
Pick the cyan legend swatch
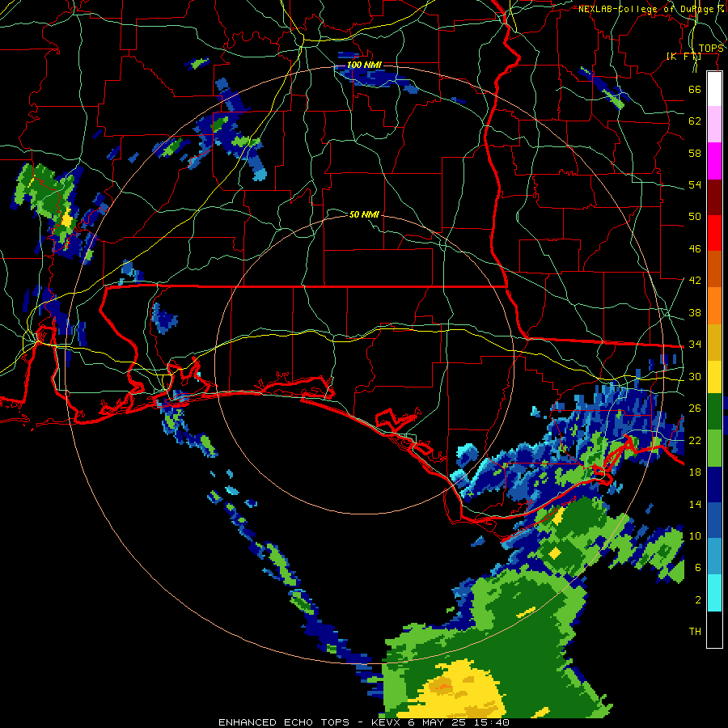point(714,594)
